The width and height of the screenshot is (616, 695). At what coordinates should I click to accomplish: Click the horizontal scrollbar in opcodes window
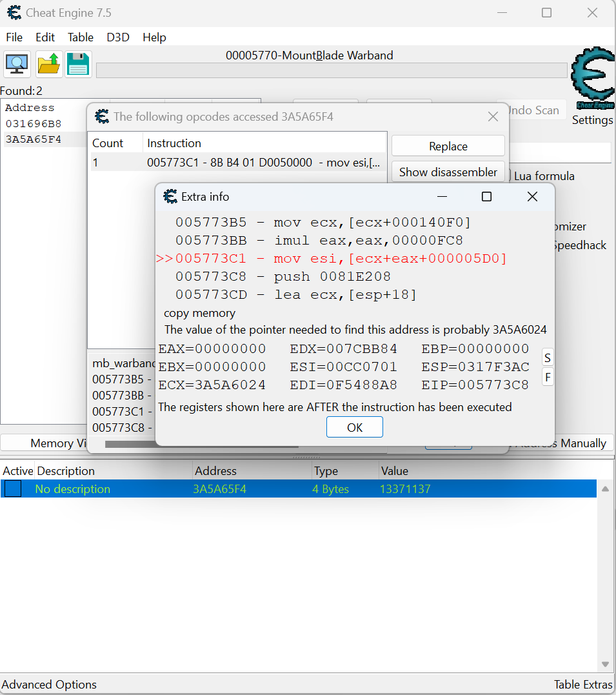click(202, 444)
